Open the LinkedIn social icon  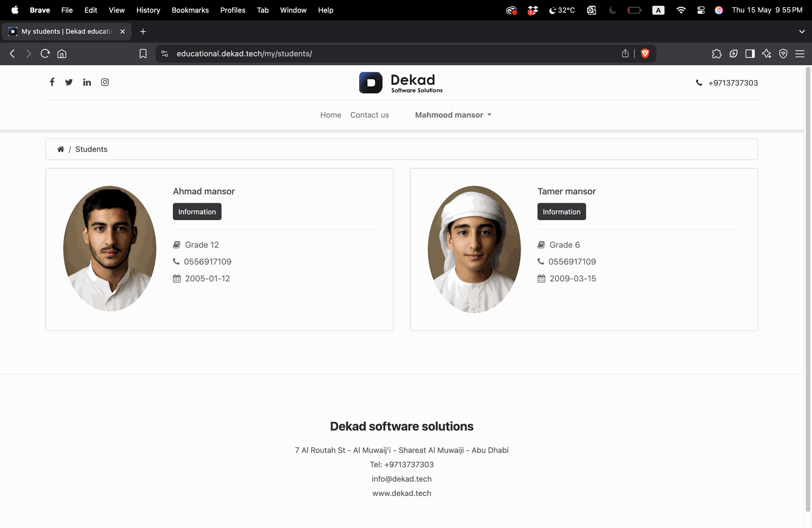(87, 82)
